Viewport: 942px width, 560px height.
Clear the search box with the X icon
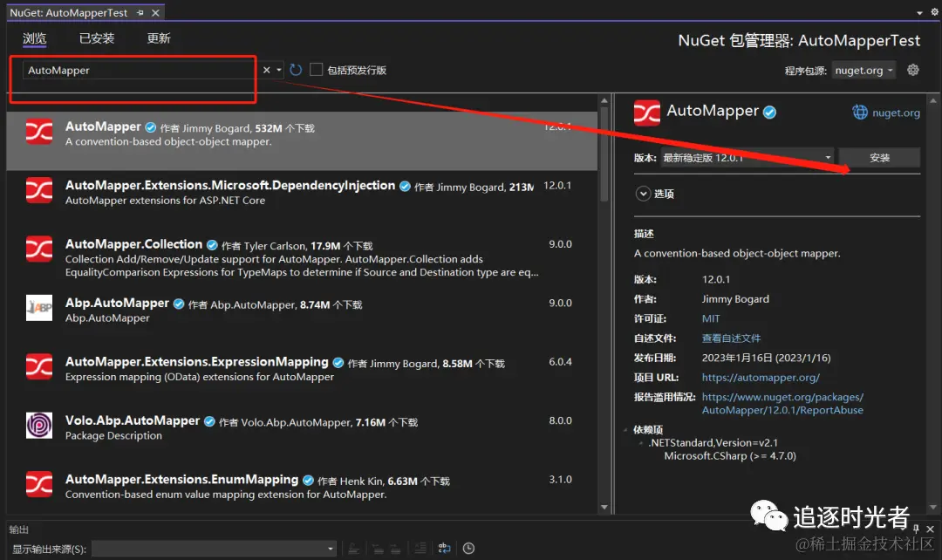pos(267,70)
